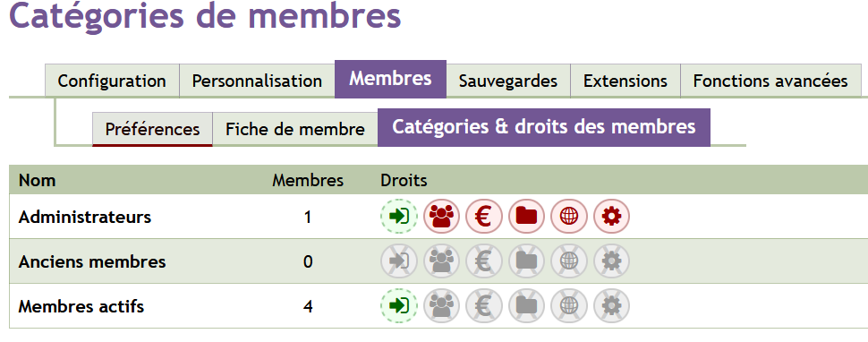Open the Administrateurs category name

(85, 217)
